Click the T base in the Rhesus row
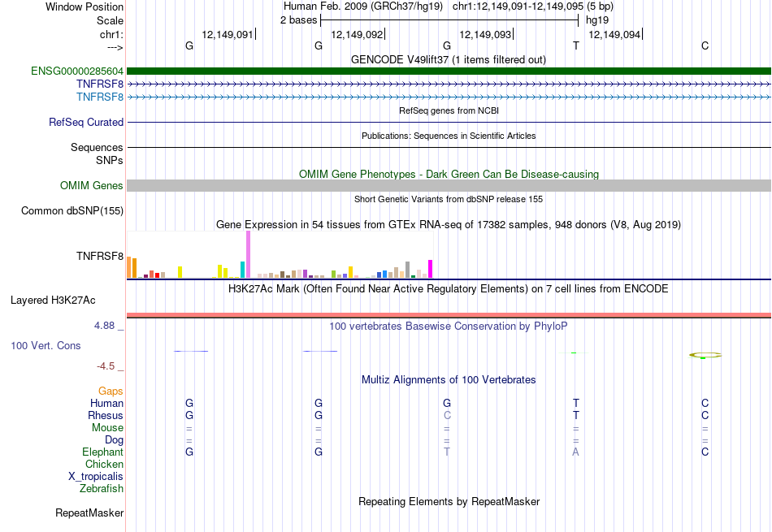 (576, 415)
